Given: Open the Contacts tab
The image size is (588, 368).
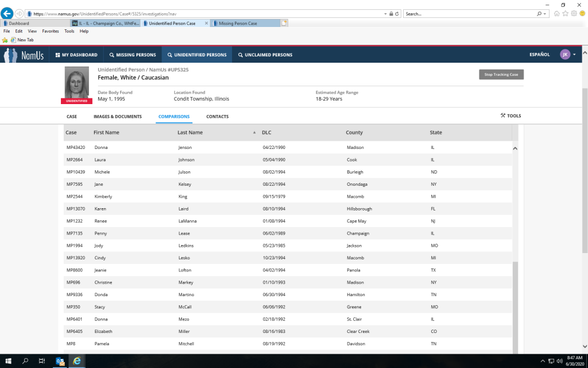Looking at the screenshot, I should pos(217,117).
